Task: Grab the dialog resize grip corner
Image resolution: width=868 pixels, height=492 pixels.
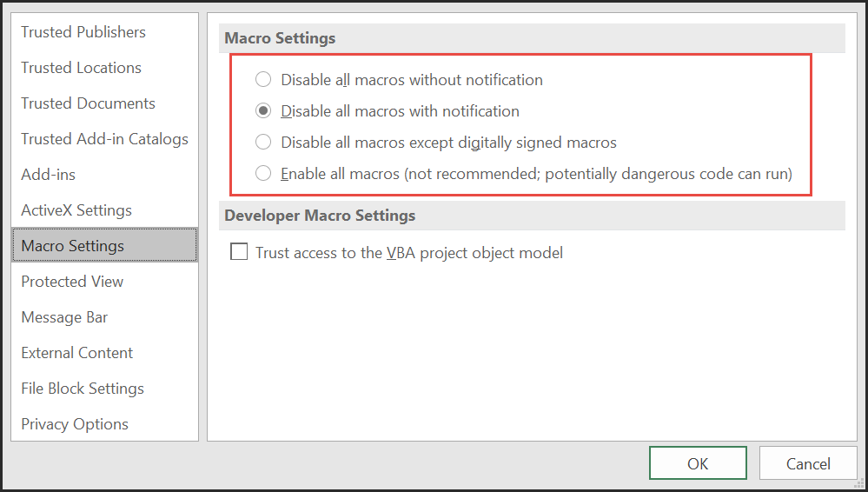Action: 860,484
